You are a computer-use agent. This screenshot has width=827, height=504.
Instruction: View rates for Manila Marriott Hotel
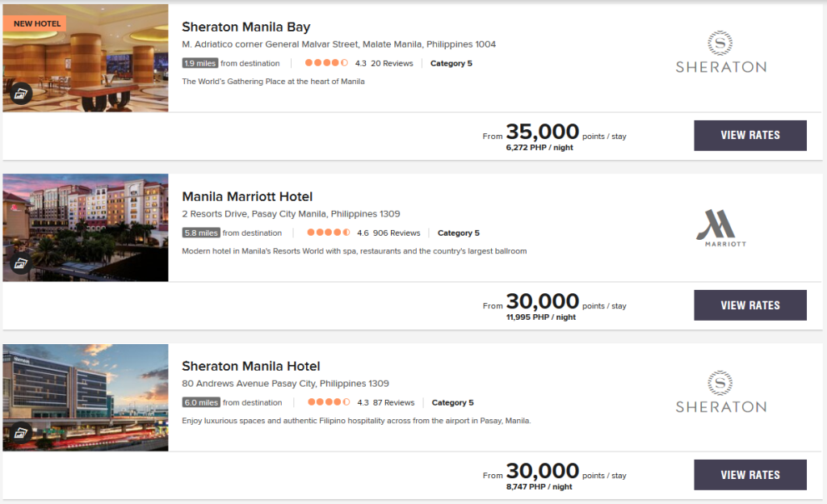[x=749, y=305]
